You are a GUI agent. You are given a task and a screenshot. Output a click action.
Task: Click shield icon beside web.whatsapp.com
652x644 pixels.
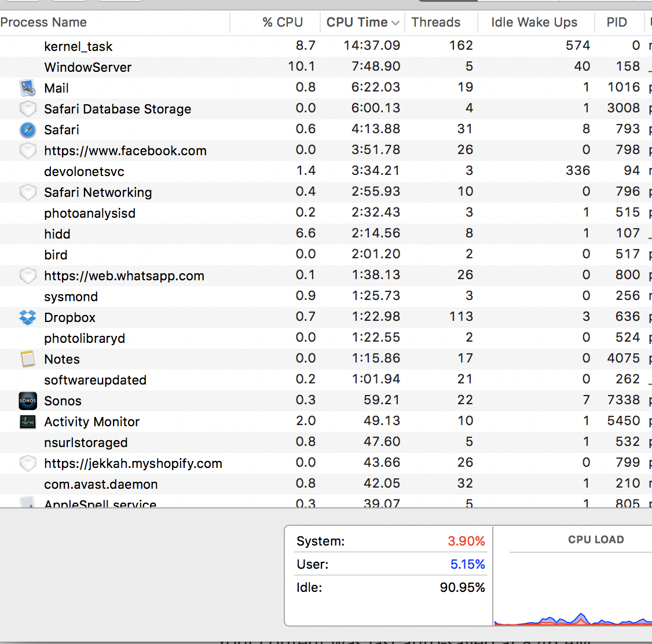click(27, 276)
